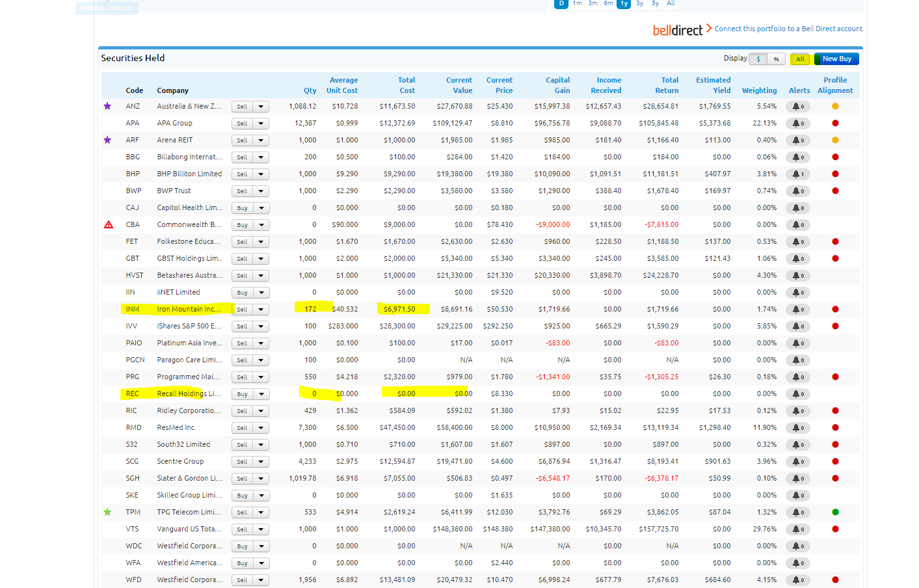View the BHP Billiton alert bell showing 1
This screenshot has width=919, height=588.
point(798,174)
